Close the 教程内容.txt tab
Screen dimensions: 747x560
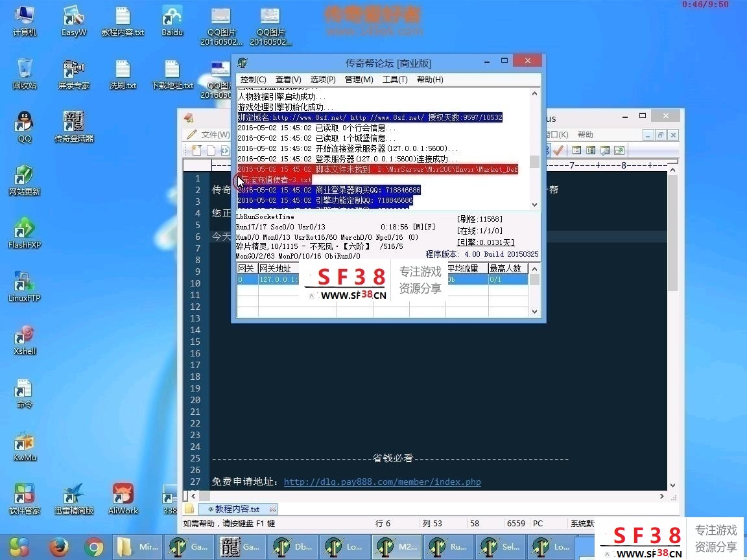272,509
